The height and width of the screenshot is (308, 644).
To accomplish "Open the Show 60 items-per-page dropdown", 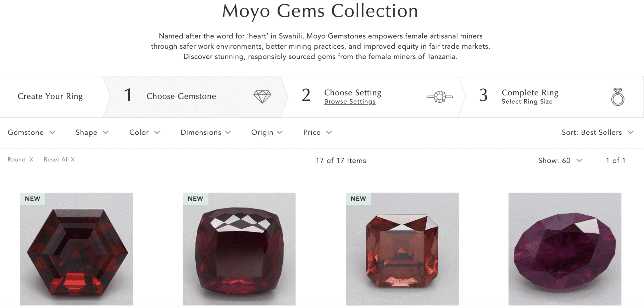I will click(560, 160).
